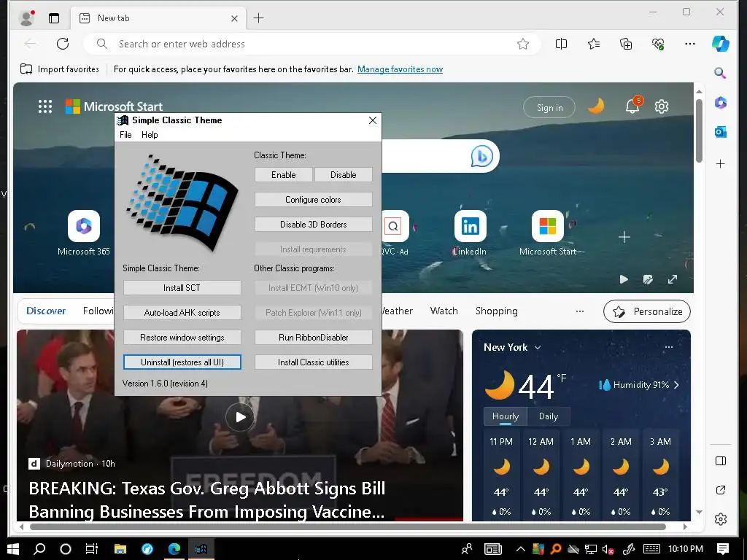Open page settings gear on Microsoft Start
The width and height of the screenshot is (747, 560).
662,106
